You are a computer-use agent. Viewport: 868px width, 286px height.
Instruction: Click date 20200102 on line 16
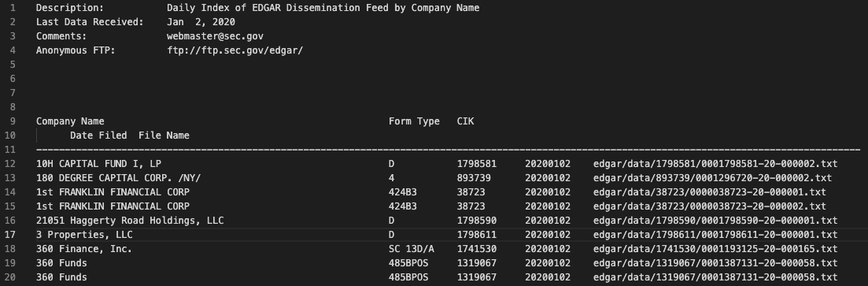pos(548,221)
